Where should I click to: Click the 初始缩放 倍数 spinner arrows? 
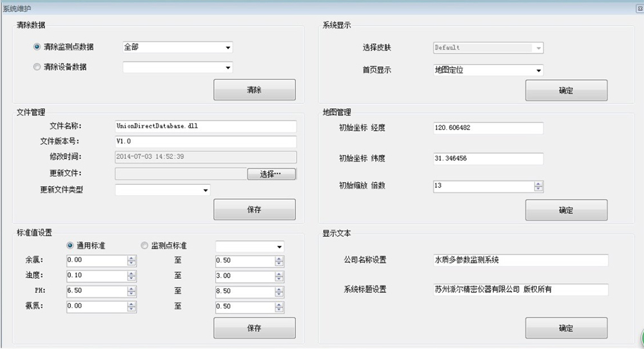coord(538,186)
